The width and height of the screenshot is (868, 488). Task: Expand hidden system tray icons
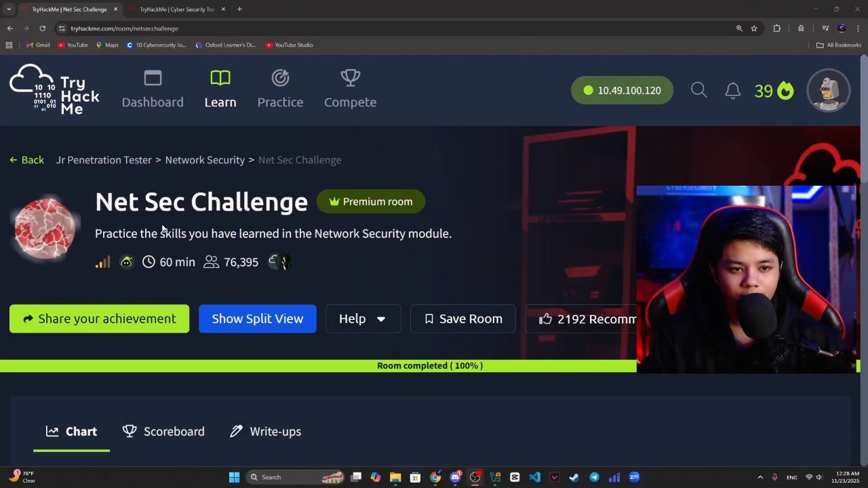point(759,477)
